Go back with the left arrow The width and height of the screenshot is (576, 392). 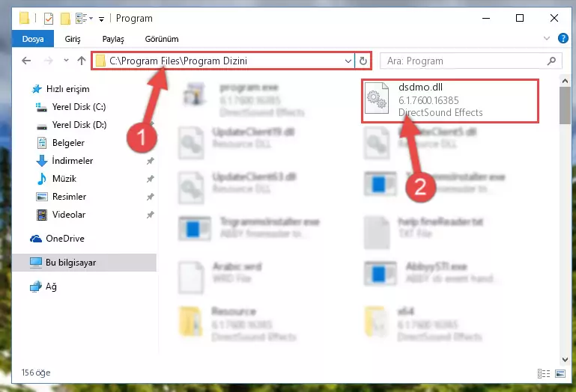click(x=26, y=61)
